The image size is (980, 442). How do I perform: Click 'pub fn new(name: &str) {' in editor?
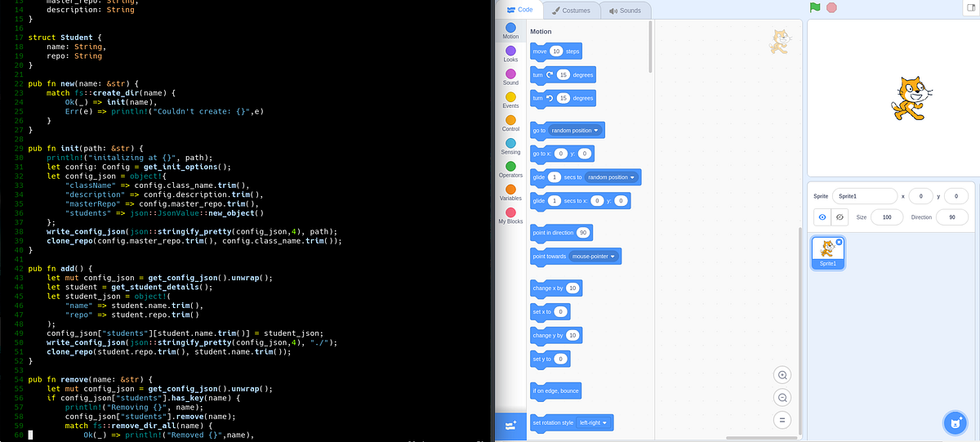tap(84, 83)
